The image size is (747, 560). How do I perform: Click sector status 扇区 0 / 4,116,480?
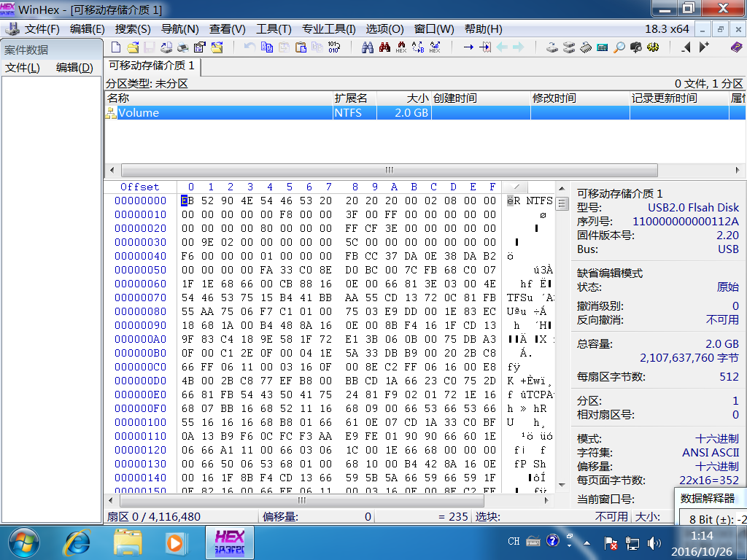click(153, 517)
